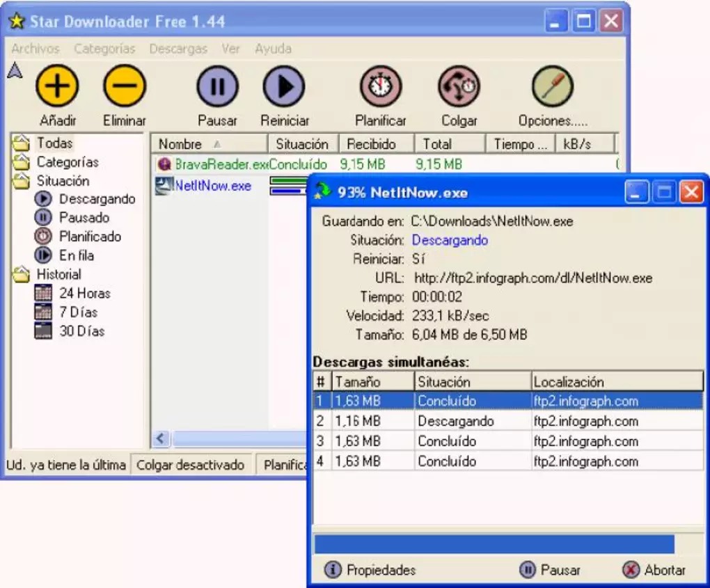Show Planificado downloads filter
This screenshot has height=588, width=710.
click(78, 237)
